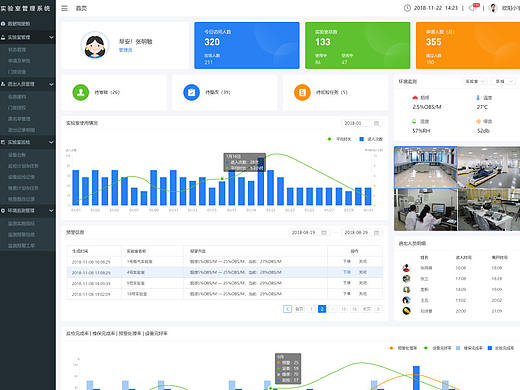520x390 pixels.
Task: Click avatar in the 10:08 entry row
Action: pyautogui.click(x=406, y=268)
